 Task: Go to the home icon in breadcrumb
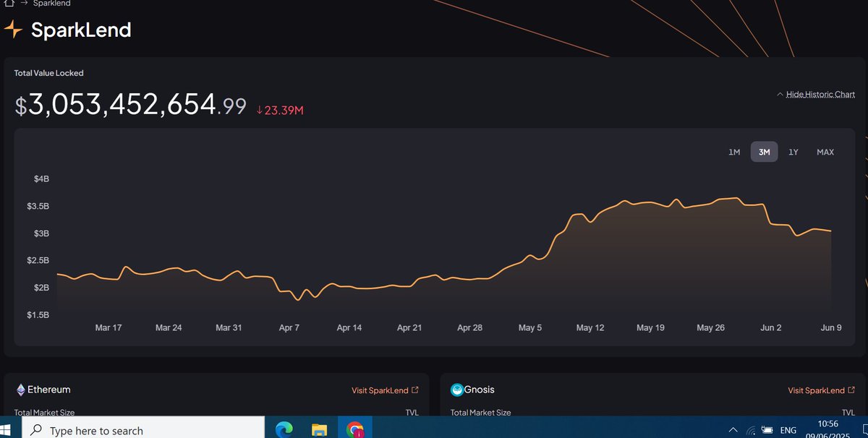point(9,3)
